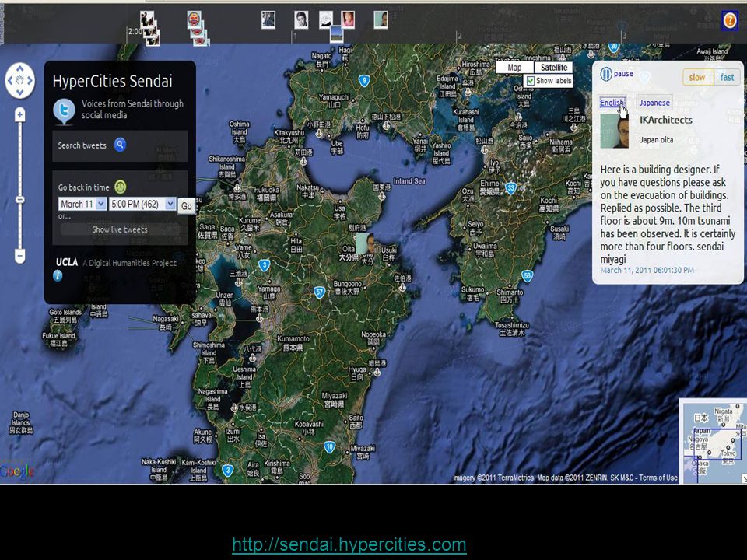Zoom out with the minus button
The width and height of the screenshot is (747, 560).
tap(20, 255)
